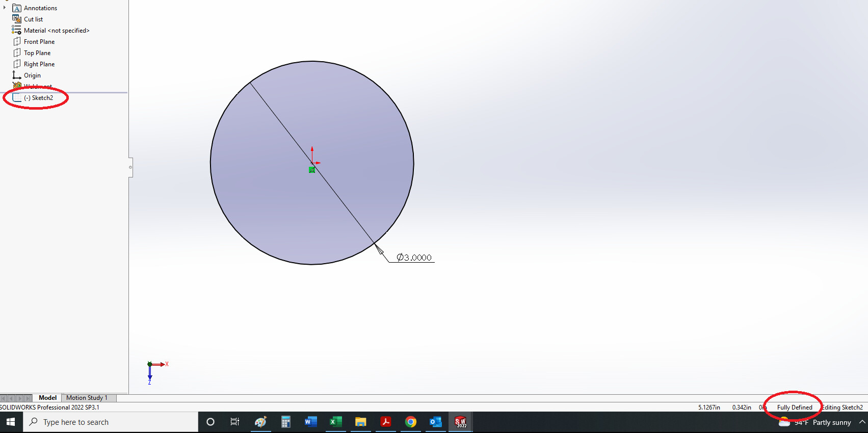
Task: Open Google Chrome from the taskbar
Action: click(x=410, y=422)
